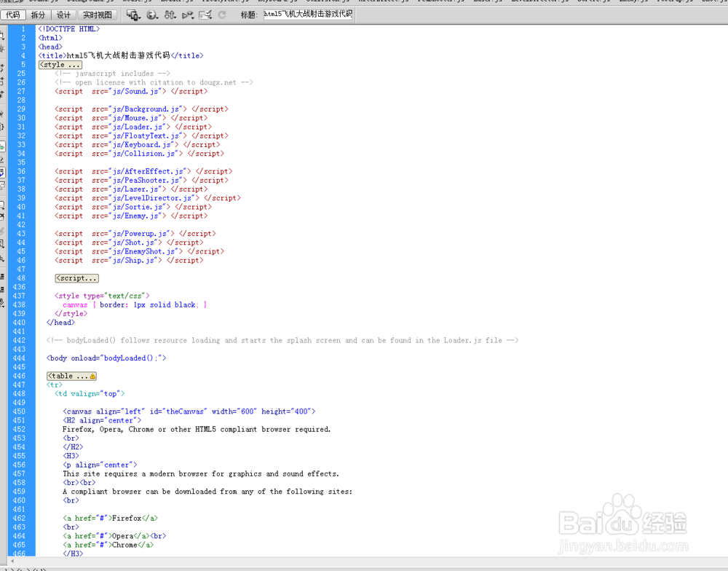Click the </head> closing tag line

[60, 323]
